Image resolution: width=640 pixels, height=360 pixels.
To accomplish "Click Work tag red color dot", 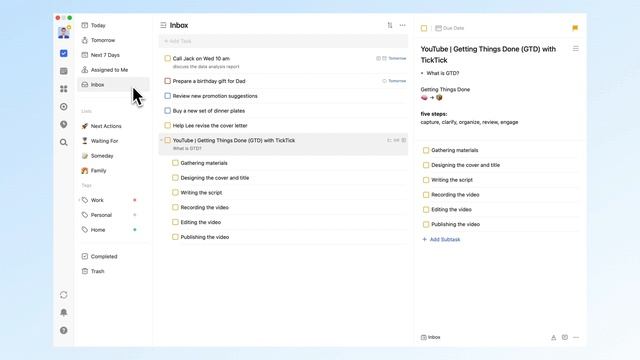I will click(x=135, y=200).
